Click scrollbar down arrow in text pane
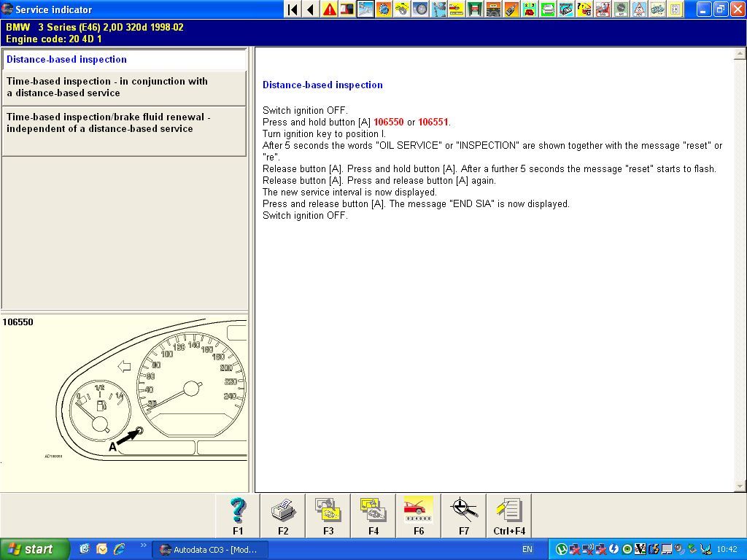 click(740, 486)
